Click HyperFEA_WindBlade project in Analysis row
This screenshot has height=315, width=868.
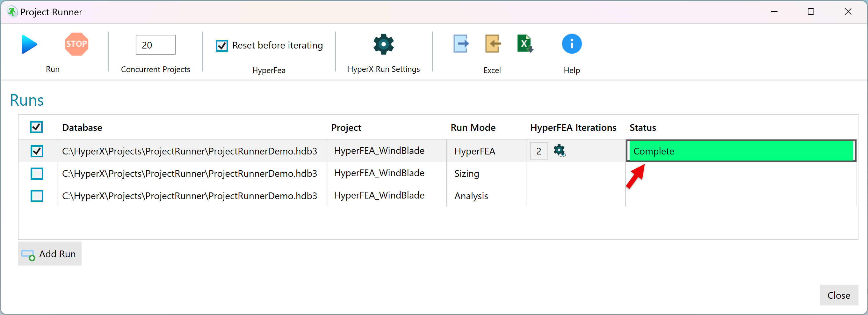pyautogui.click(x=379, y=195)
